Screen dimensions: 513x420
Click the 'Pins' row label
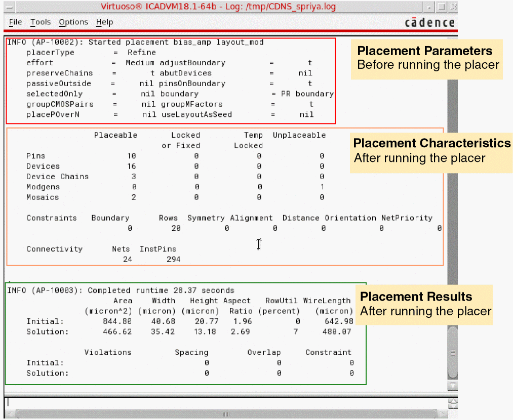(35, 156)
